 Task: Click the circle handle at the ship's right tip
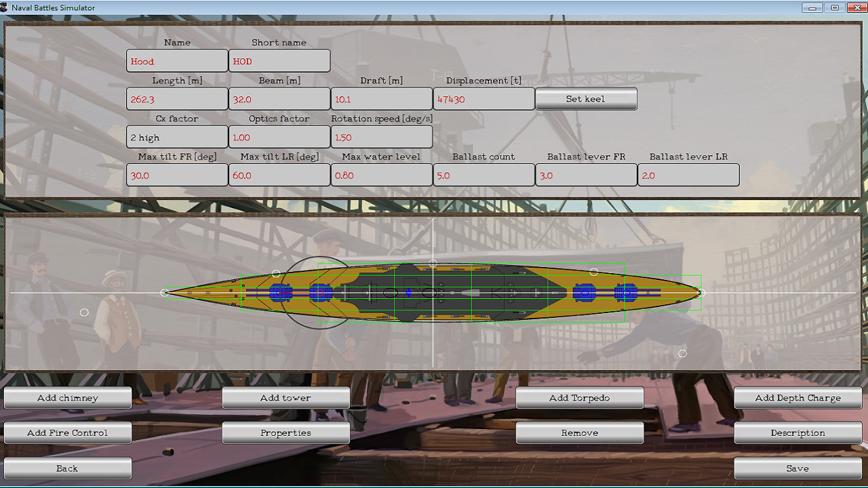(702, 293)
